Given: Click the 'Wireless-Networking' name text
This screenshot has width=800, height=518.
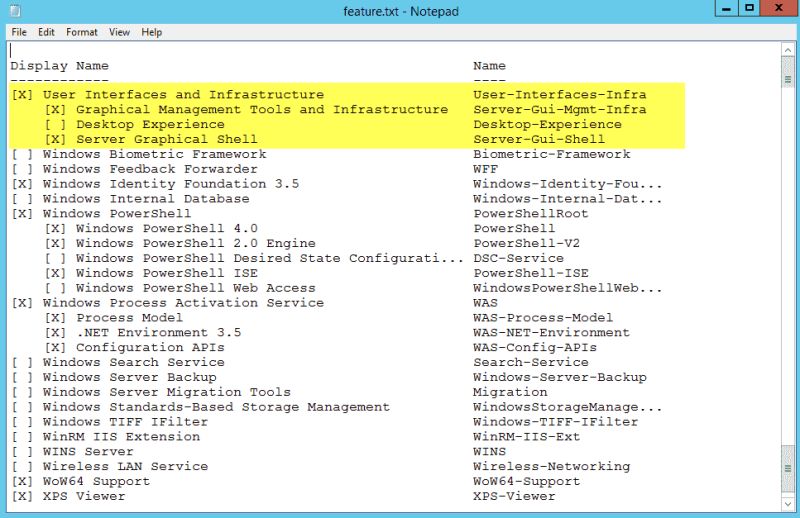Looking at the screenshot, I should click(x=552, y=466).
